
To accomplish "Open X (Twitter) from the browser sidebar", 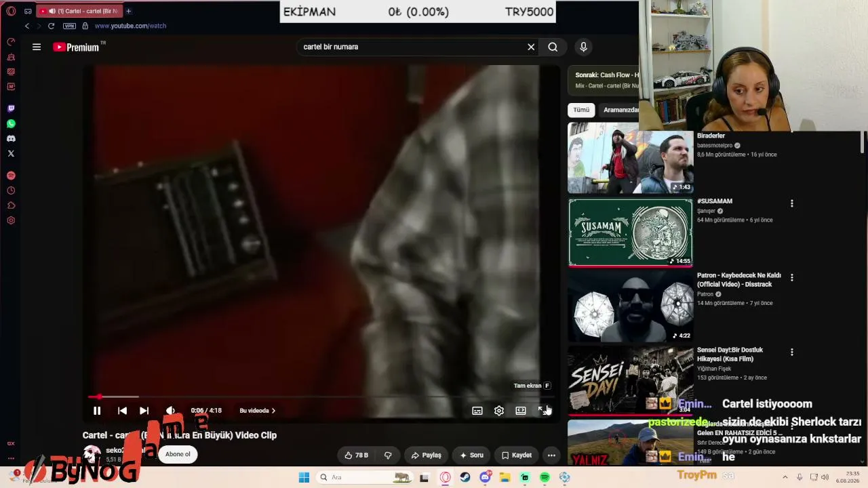I will (x=11, y=153).
